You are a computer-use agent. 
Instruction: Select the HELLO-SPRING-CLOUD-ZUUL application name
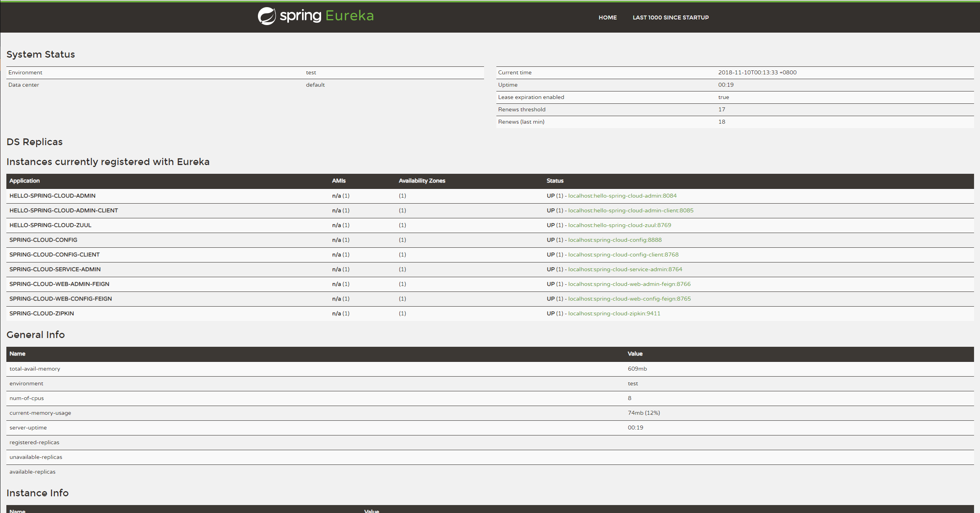pos(50,225)
